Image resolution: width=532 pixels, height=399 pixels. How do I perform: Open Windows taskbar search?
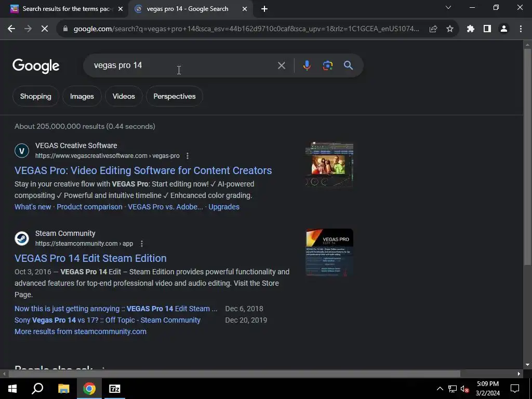(x=37, y=389)
